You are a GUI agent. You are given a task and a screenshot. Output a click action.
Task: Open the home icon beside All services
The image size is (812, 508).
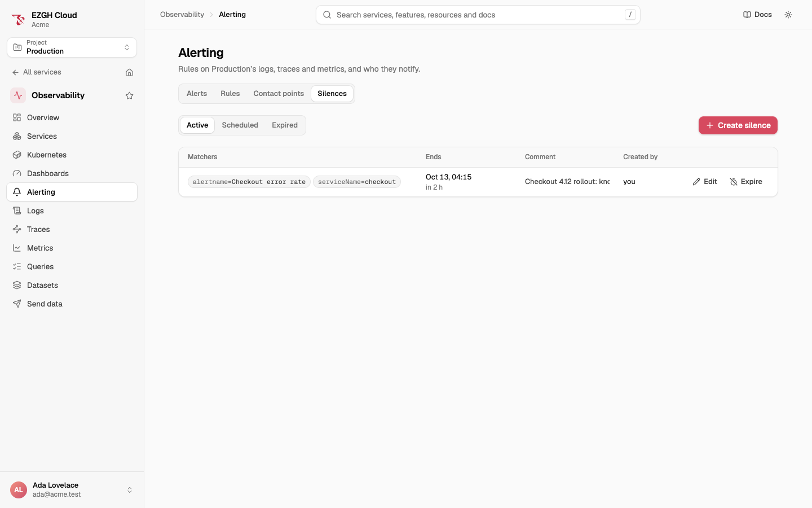(x=129, y=72)
